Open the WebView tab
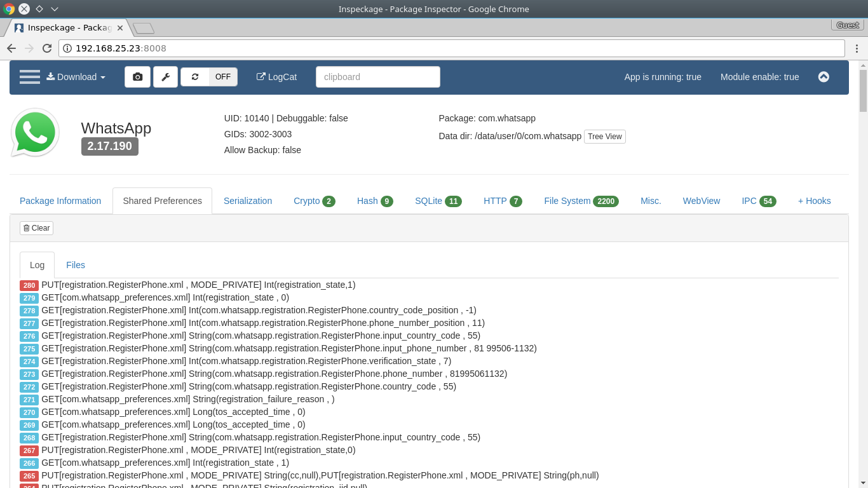Screen dimensions: 868x488 702,201
